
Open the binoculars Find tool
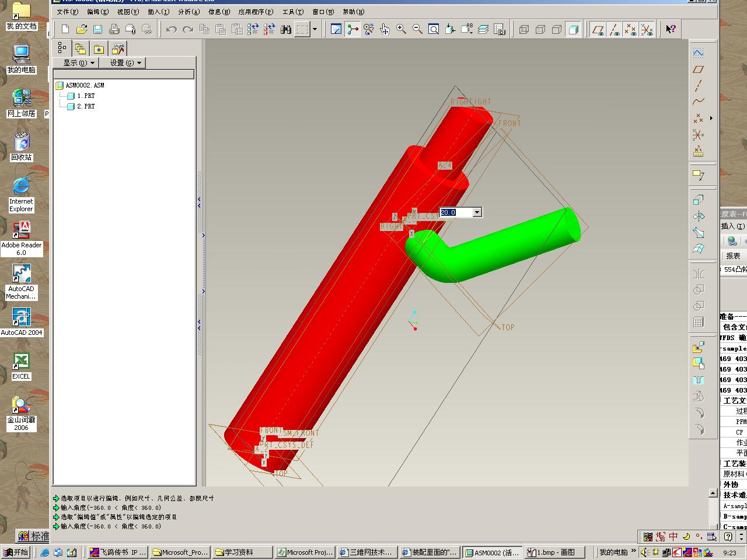pyautogui.click(x=286, y=29)
